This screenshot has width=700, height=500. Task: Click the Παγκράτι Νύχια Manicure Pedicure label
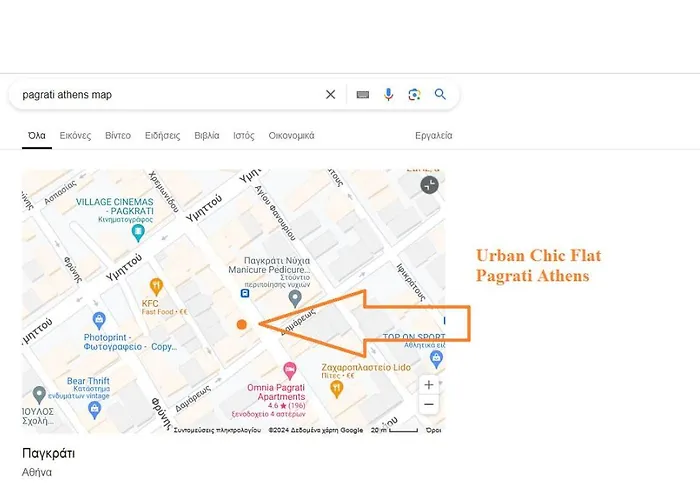pyautogui.click(x=269, y=265)
